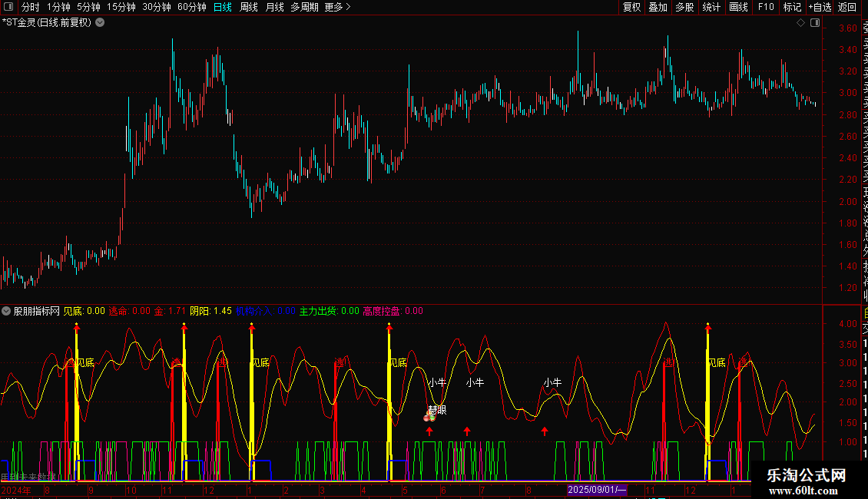Click the 2025/09/01 date marker on the timeline
This screenshot has height=499, width=868.
coord(597,490)
